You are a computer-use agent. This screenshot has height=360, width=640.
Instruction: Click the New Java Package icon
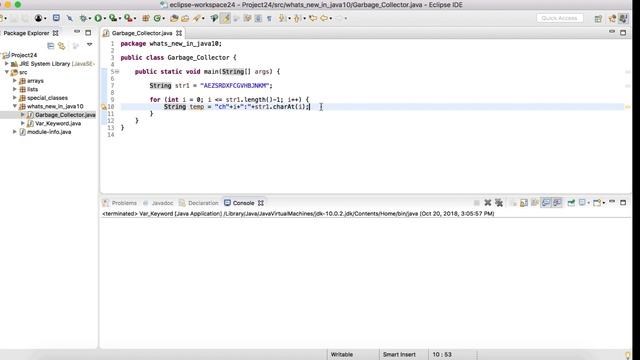tap(146, 18)
